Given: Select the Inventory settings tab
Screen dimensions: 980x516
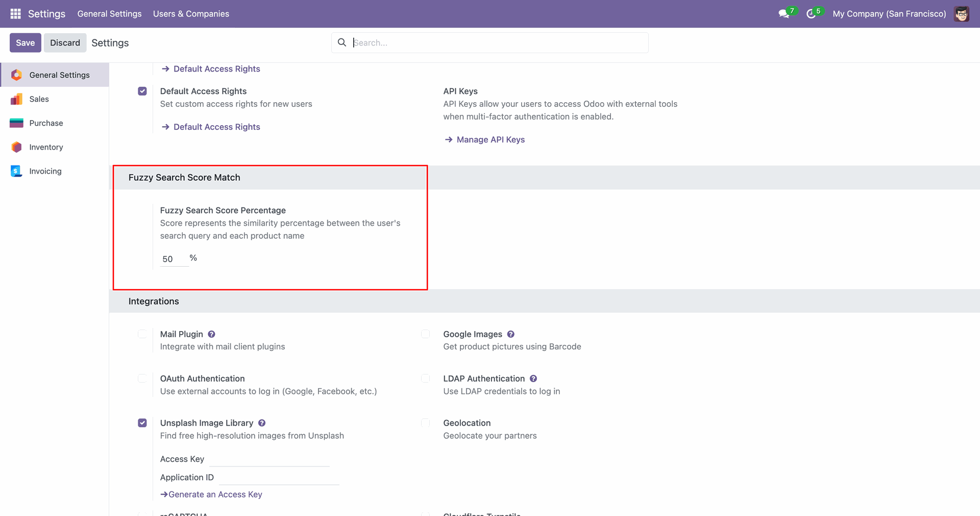Looking at the screenshot, I should (46, 147).
